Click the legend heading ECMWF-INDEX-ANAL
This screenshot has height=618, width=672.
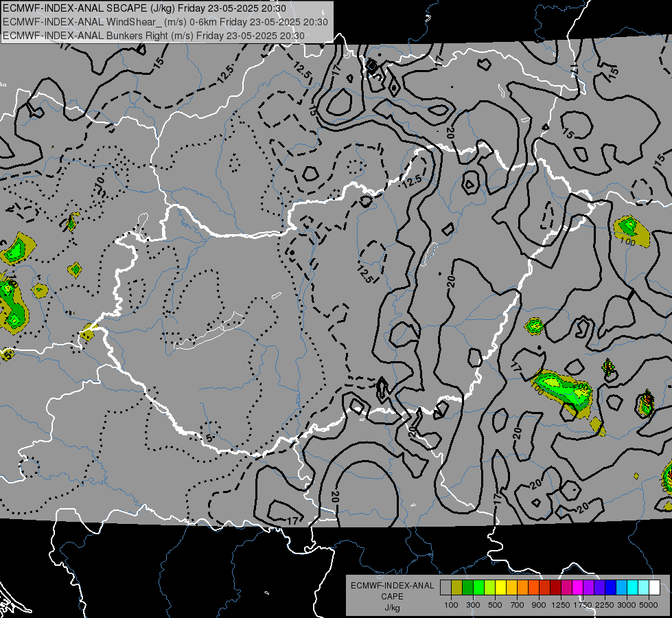coord(392,586)
